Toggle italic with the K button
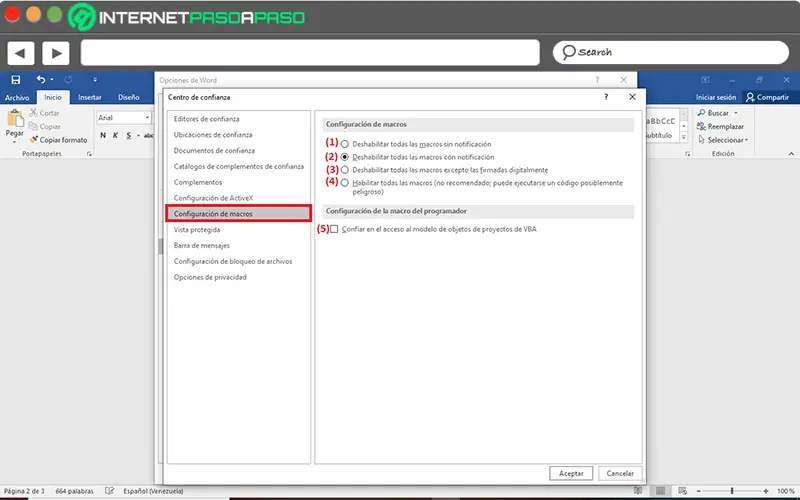 coord(115,135)
